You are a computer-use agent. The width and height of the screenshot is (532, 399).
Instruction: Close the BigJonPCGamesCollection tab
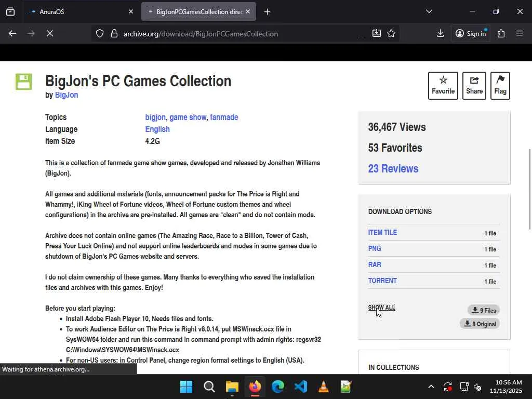[x=248, y=11]
